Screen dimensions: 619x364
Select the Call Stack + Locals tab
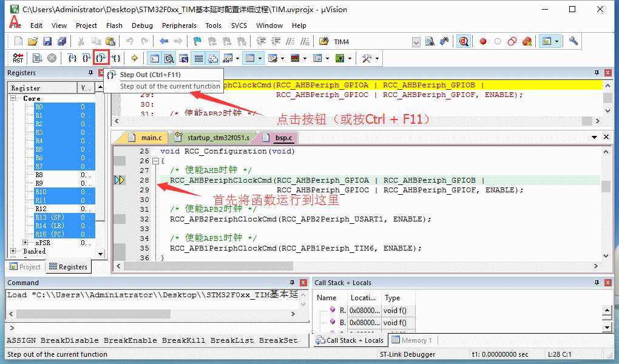(x=350, y=340)
